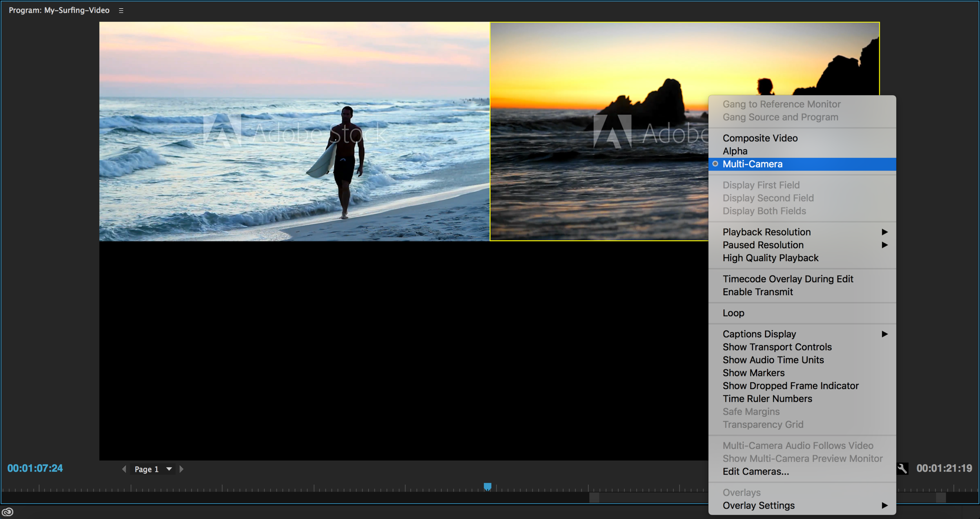This screenshot has height=519, width=980.
Task: Click Safe Margins menu entry
Action: point(802,411)
